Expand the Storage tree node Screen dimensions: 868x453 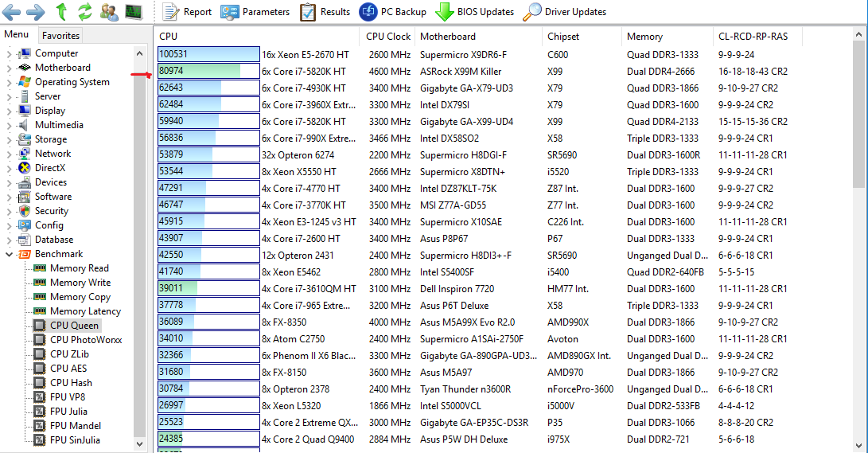click(x=9, y=140)
